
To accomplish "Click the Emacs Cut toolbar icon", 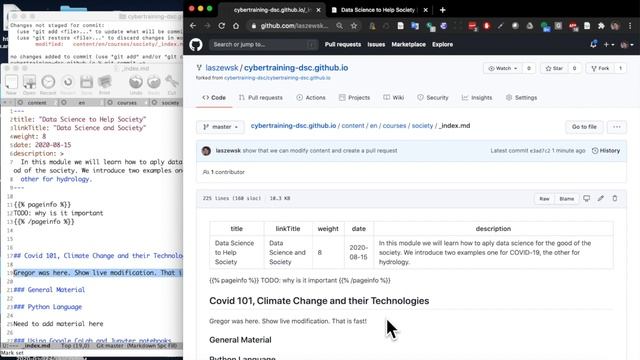I will coord(172,84).
